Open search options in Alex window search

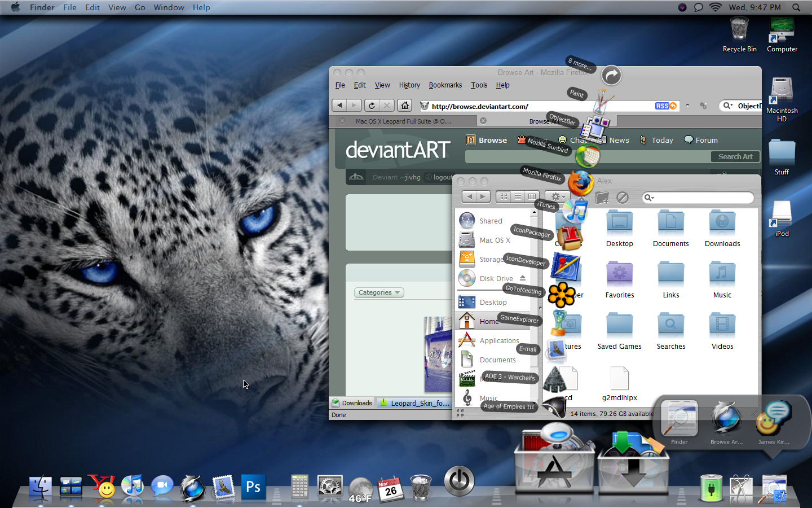coord(649,198)
